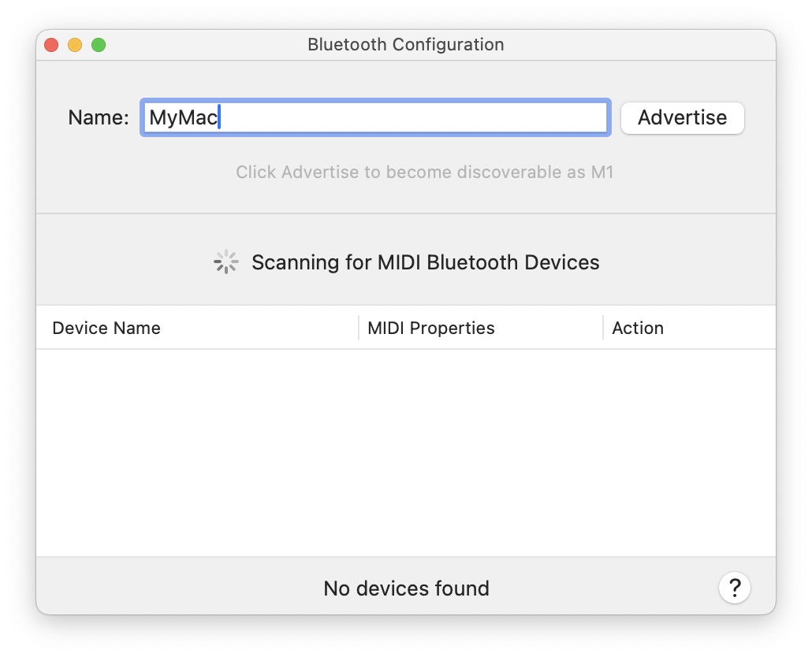The width and height of the screenshot is (812, 657).
Task: Select the Action column header
Action: coord(638,328)
